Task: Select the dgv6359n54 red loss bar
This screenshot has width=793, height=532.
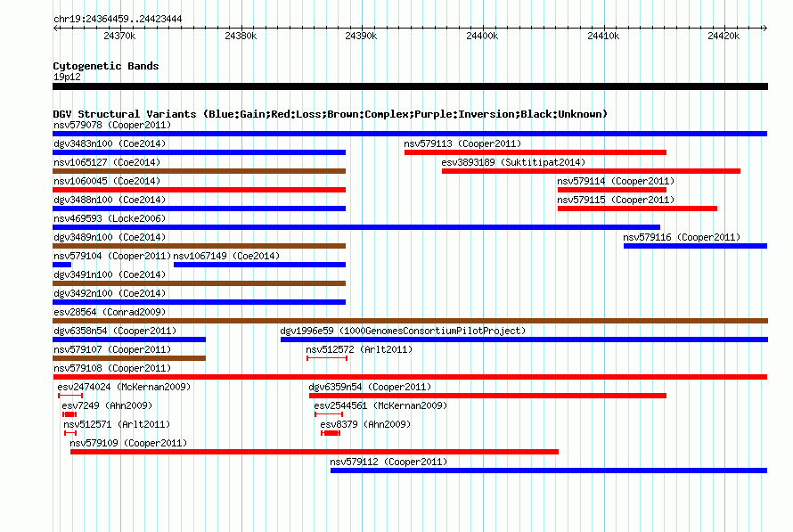Action: [487, 396]
